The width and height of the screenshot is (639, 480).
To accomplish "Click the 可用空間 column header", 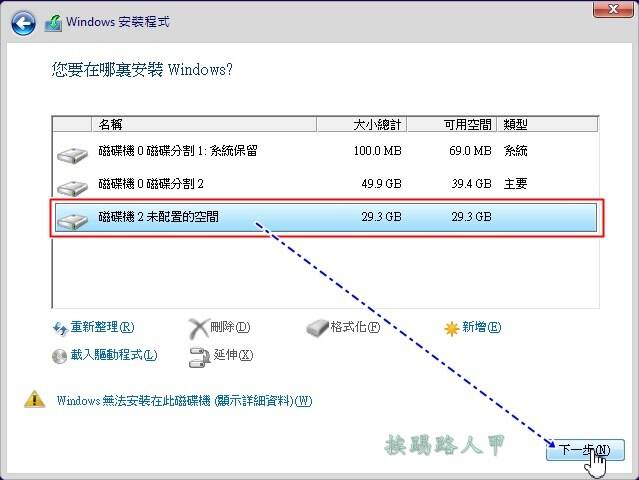I will point(452,124).
